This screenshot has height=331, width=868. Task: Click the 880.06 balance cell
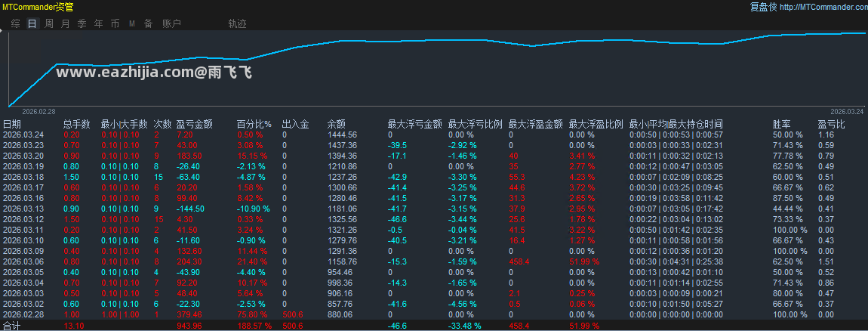coord(339,314)
